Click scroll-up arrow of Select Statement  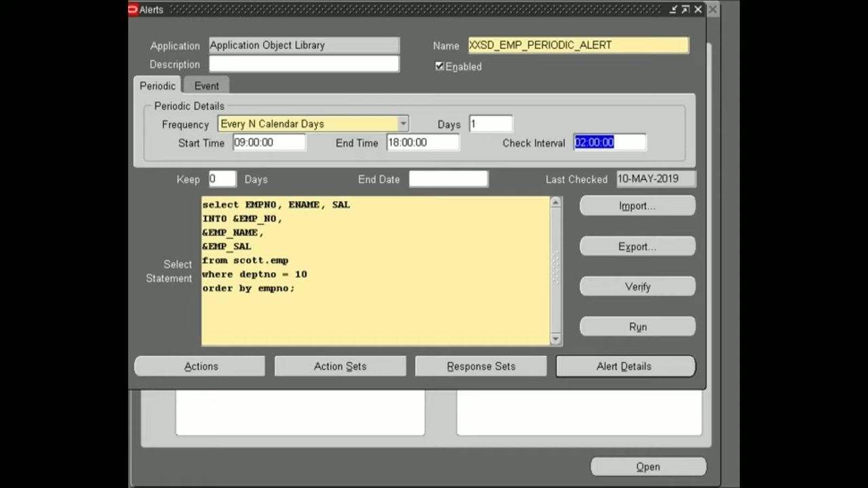(x=556, y=202)
